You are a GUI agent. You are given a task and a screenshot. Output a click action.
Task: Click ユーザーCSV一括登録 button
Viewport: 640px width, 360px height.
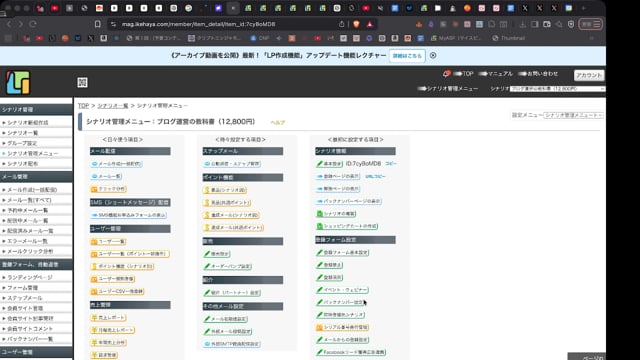tap(118, 291)
